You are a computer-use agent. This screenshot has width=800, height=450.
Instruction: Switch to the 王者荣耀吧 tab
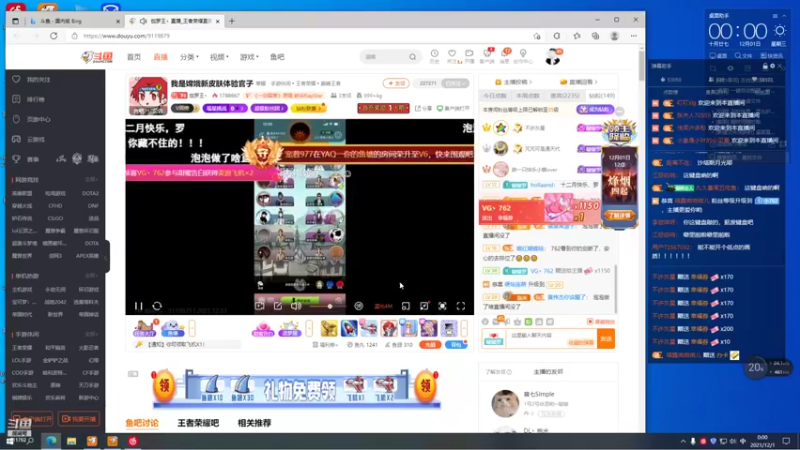tap(198, 423)
